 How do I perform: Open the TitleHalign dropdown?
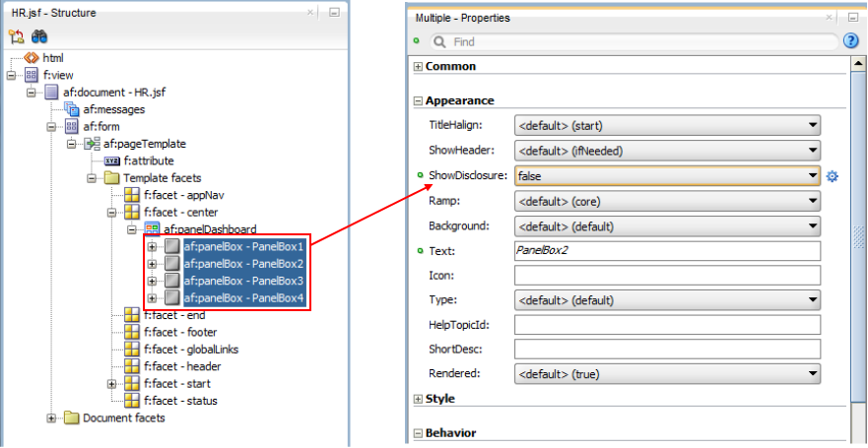pyautogui.click(x=667, y=126)
